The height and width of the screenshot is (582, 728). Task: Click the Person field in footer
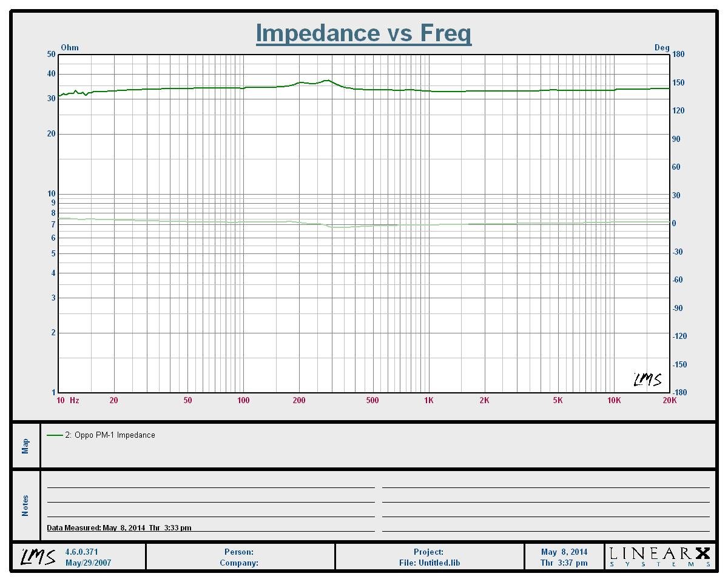pos(239,552)
